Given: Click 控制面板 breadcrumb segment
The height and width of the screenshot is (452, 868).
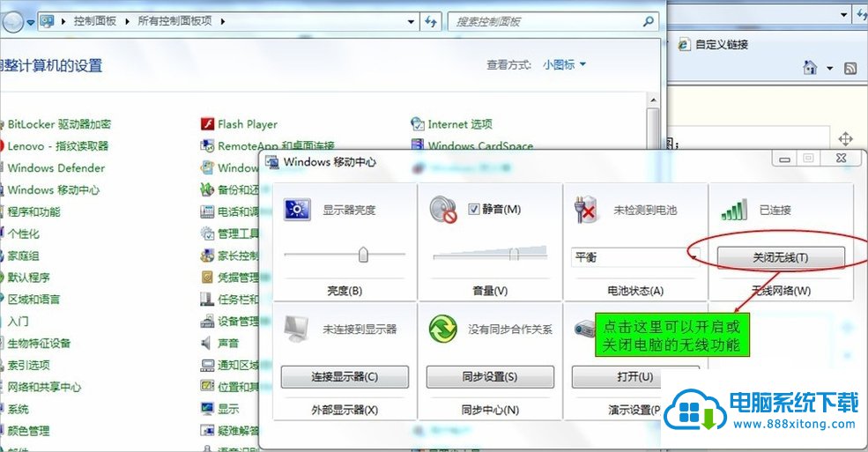Looking at the screenshot, I should coord(95,21).
